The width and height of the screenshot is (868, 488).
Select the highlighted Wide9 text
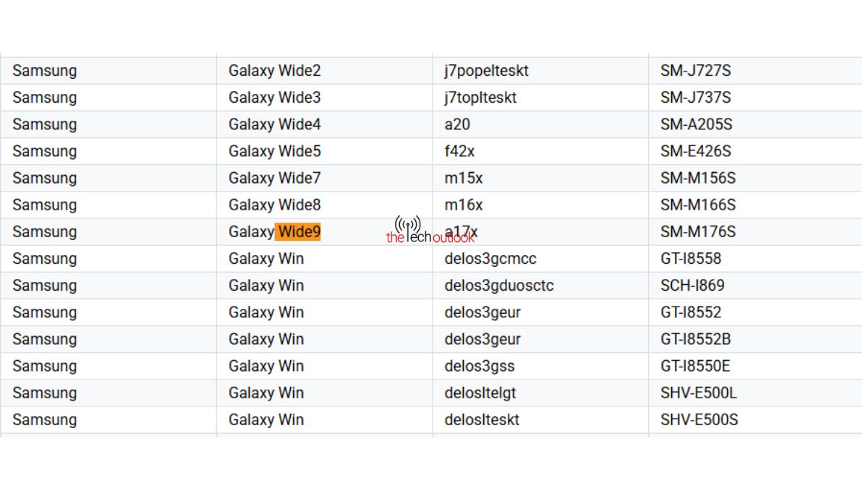click(298, 232)
